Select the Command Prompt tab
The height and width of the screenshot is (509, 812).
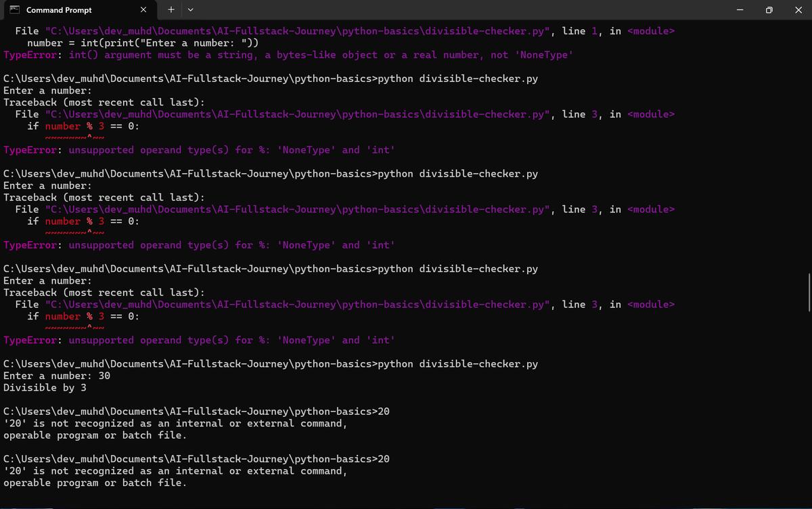tap(74, 10)
